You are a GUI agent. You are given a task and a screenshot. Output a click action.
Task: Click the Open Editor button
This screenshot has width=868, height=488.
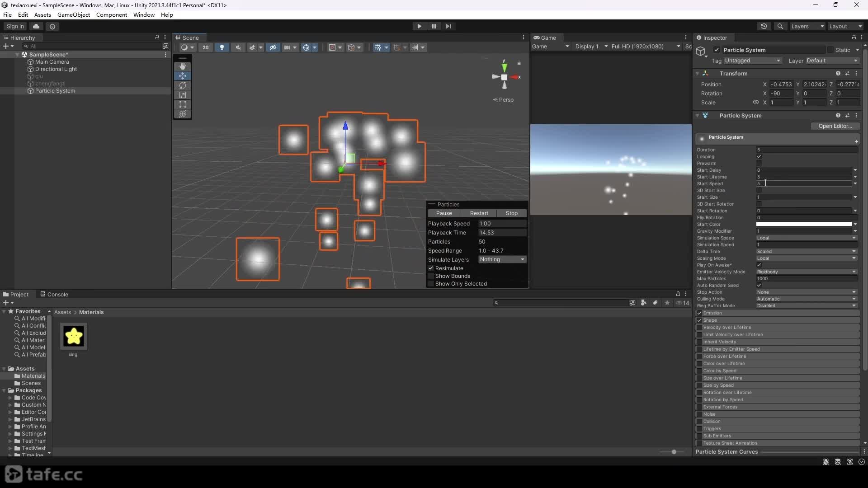click(x=835, y=126)
